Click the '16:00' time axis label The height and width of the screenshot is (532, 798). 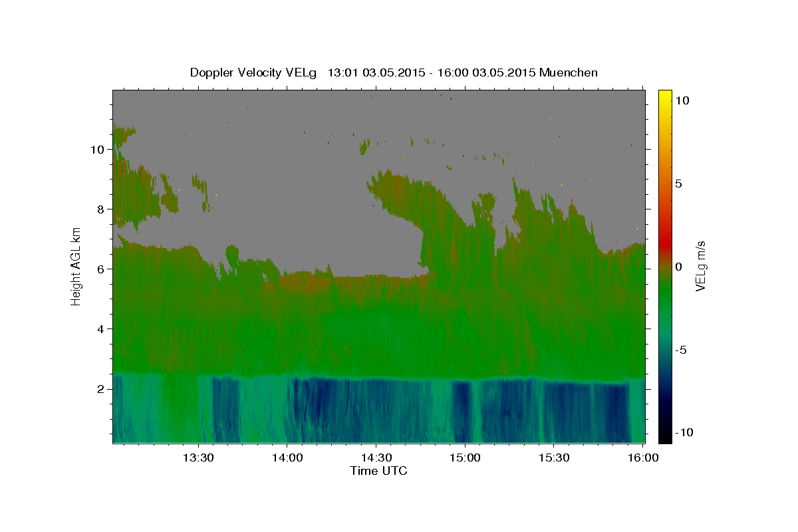(x=643, y=458)
